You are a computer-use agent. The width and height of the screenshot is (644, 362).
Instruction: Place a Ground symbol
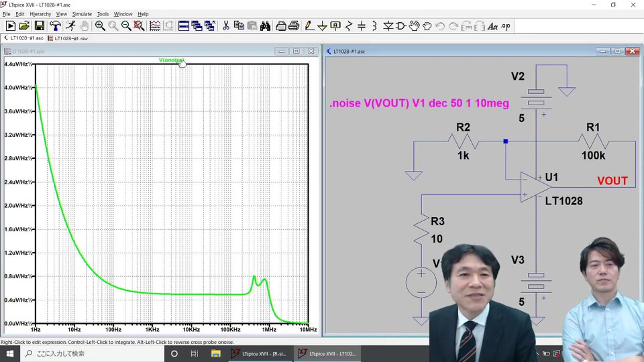[323, 26]
